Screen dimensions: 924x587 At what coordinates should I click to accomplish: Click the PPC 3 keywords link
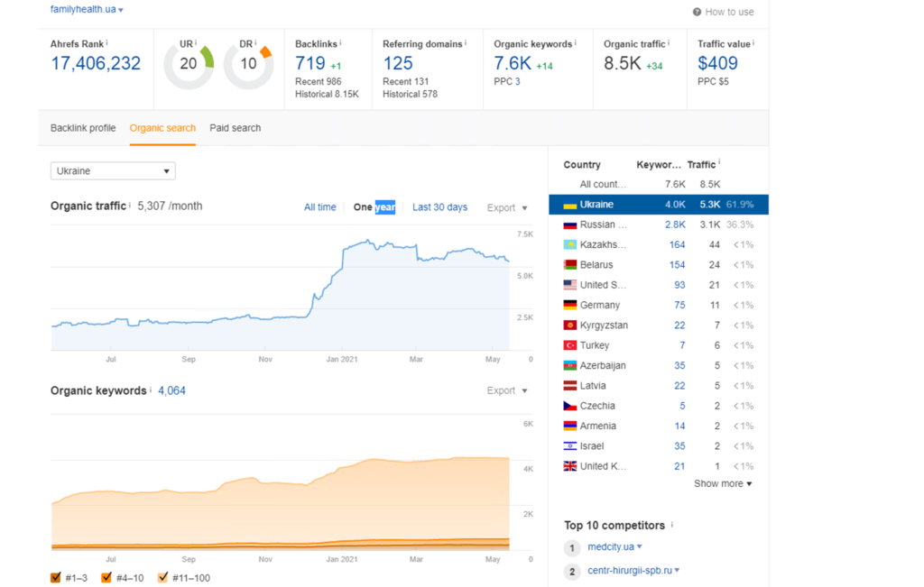tap(517, 82)
